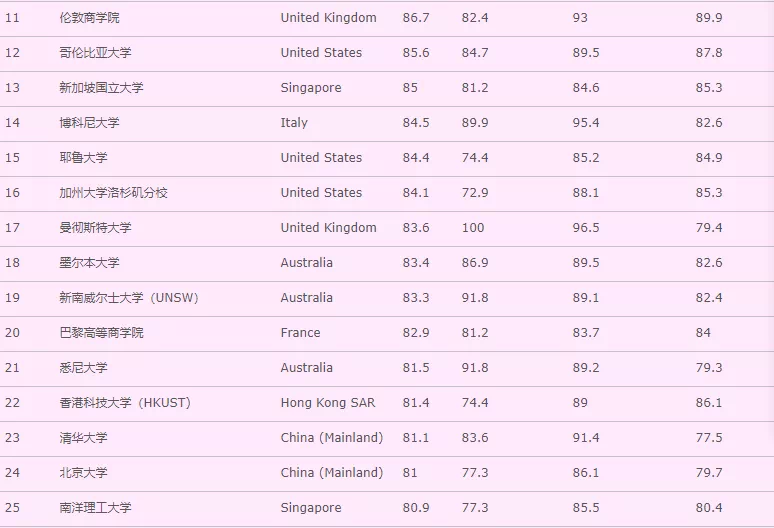The height and width of the screenshot is (528, 774).
Task: Open the 墨尔本大学 entry
Action: 89,263
